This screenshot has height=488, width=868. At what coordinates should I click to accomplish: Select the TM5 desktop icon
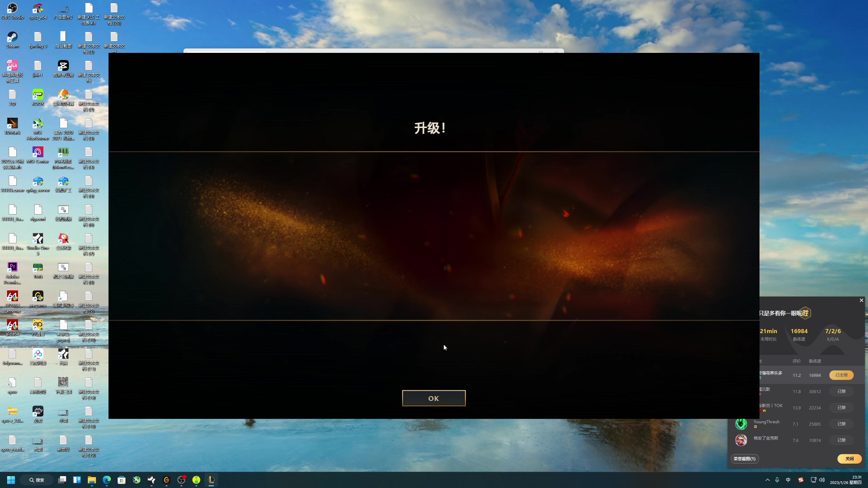tap(38, 271)
